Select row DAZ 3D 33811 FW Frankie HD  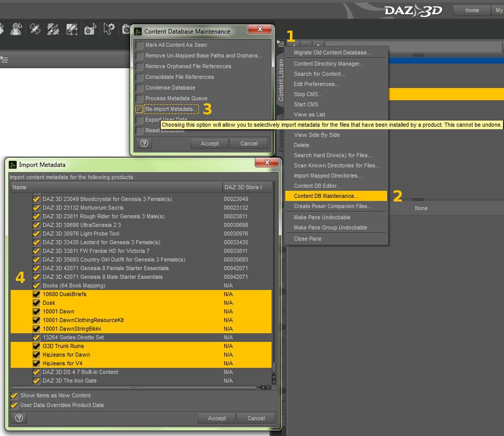[x=141, y=251]
